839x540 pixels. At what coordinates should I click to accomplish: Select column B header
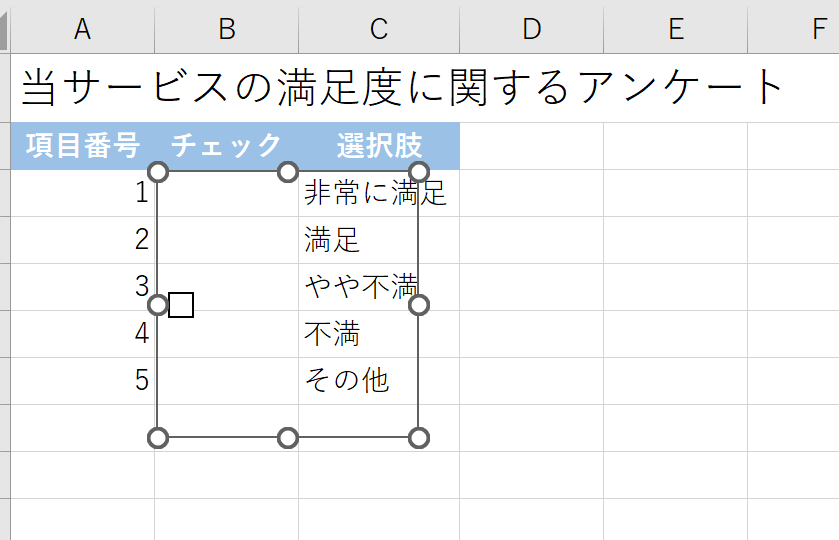tap(227, 29)
